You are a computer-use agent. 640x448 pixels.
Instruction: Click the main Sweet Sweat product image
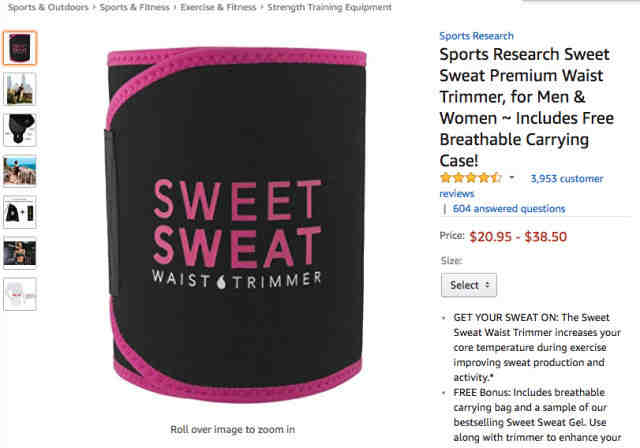[x=235, y=224]
